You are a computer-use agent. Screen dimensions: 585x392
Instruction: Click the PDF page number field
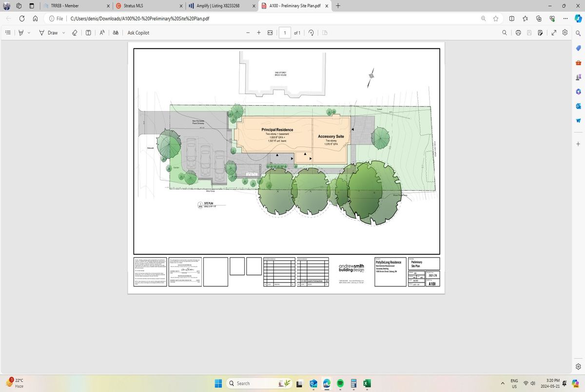pyautogui.click(x=285, y=33)
